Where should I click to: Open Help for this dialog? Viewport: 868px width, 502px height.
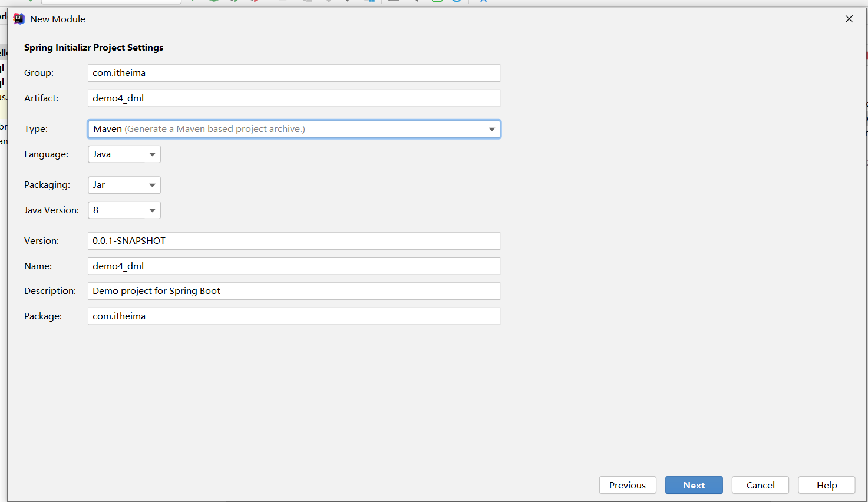827,485
